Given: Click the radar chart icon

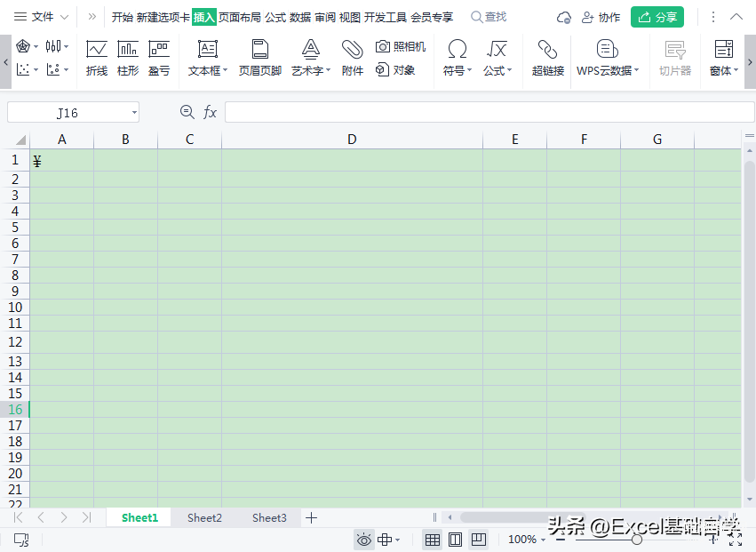Looking at the screenshot, I should (x=23, y=46).
